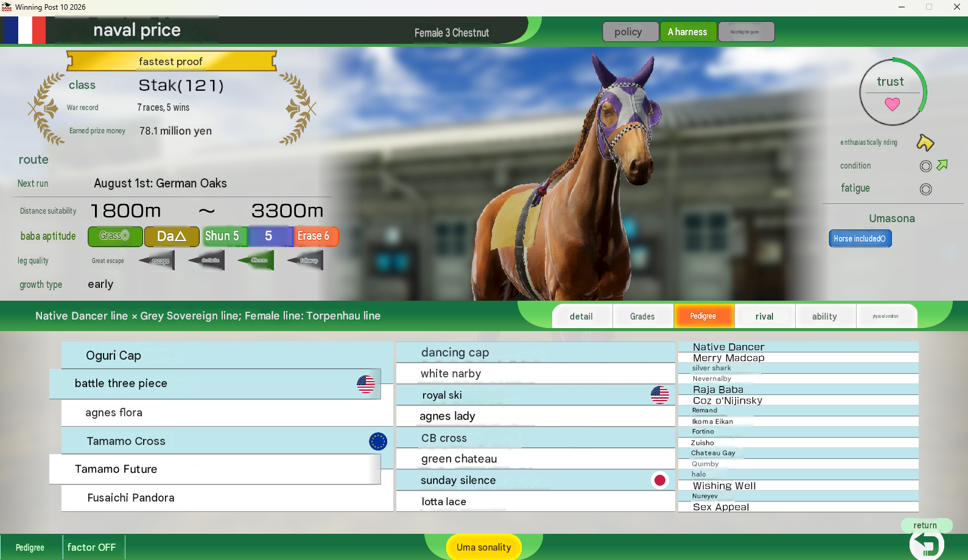Click the A harness button
The height and width of the screenshot is (560, 968).
[687, 32]
